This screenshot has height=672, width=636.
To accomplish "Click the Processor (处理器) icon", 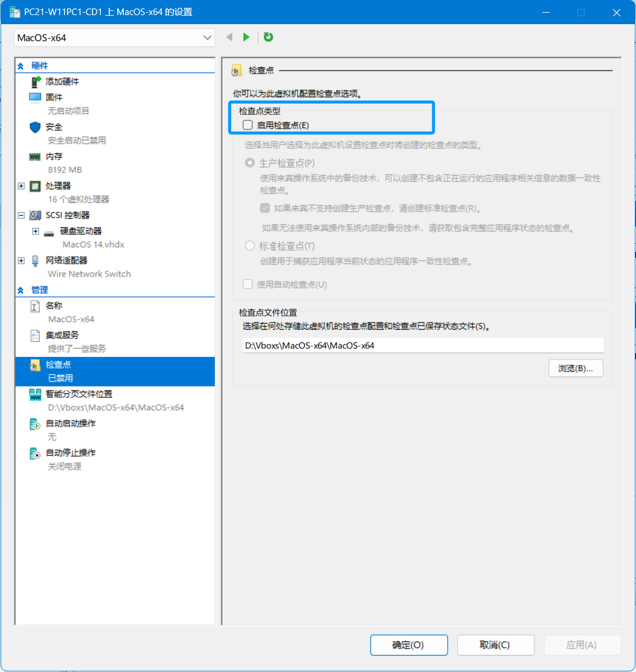I will 35,186.
